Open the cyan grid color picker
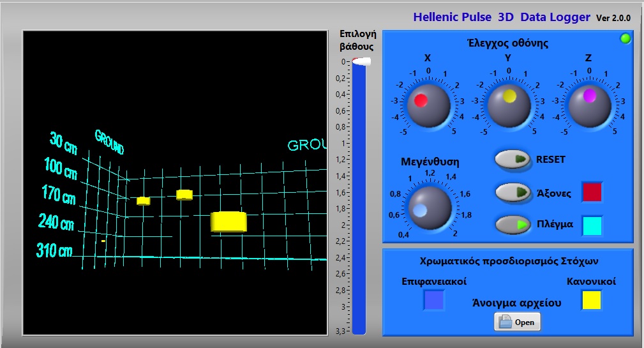 click(592, 225)
